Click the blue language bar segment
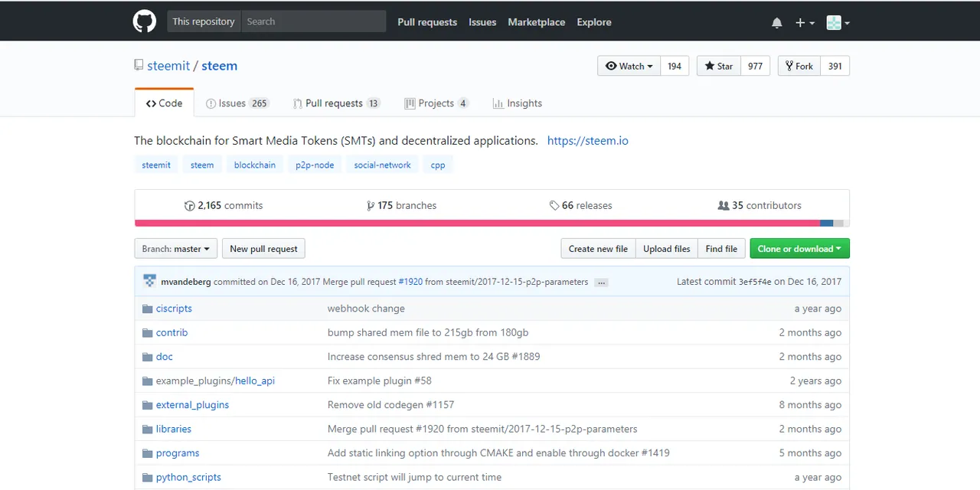This screenshot has height=490, width=980. pyautogui.click(x=826, y=224)
